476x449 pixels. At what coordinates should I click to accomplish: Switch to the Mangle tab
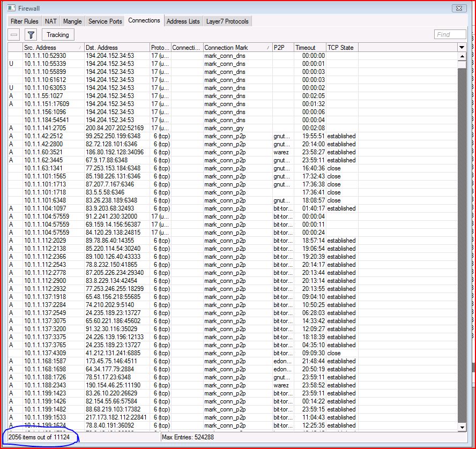coord(72,21)
